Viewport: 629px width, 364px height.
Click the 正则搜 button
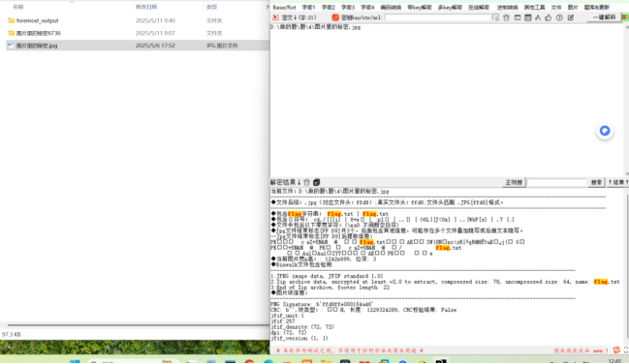coord(514,182)
